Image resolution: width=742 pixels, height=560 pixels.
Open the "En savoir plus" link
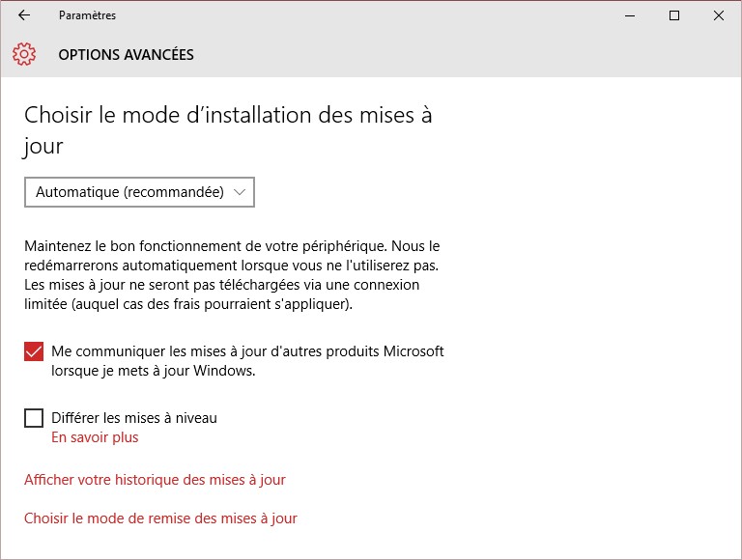(x=95, y=437)
